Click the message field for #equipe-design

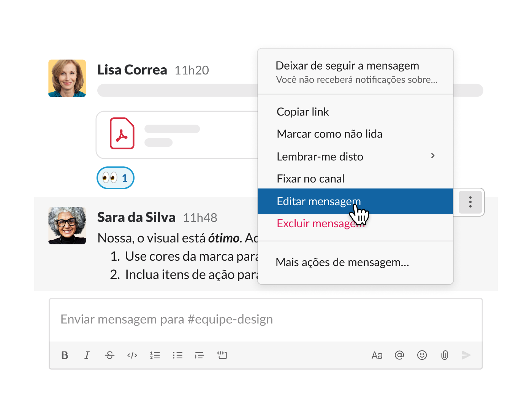(266, 320)
